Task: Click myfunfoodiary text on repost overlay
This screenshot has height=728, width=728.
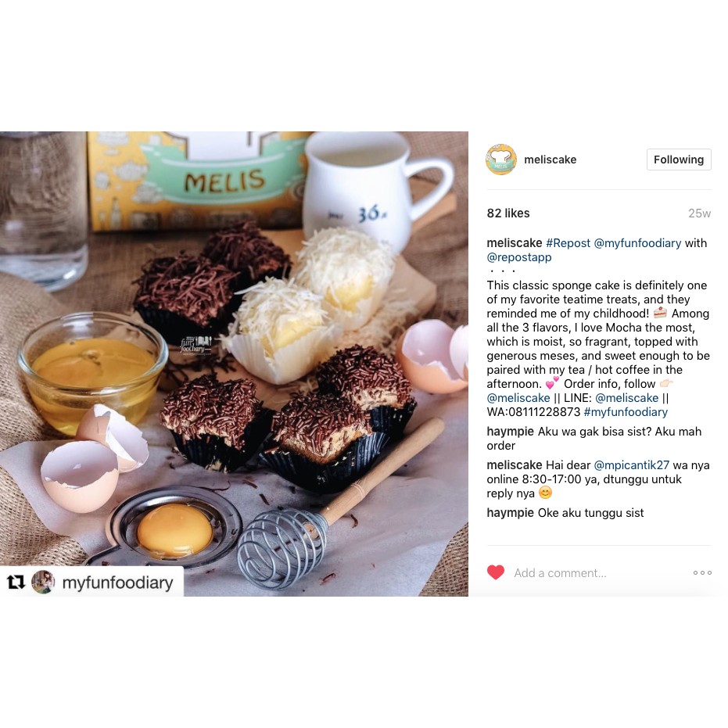Action: tap(117, 583)
